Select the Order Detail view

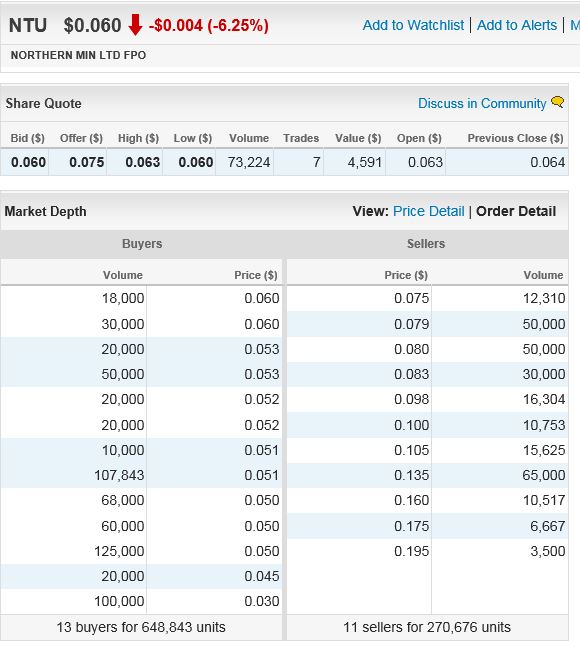click(516, 211)
